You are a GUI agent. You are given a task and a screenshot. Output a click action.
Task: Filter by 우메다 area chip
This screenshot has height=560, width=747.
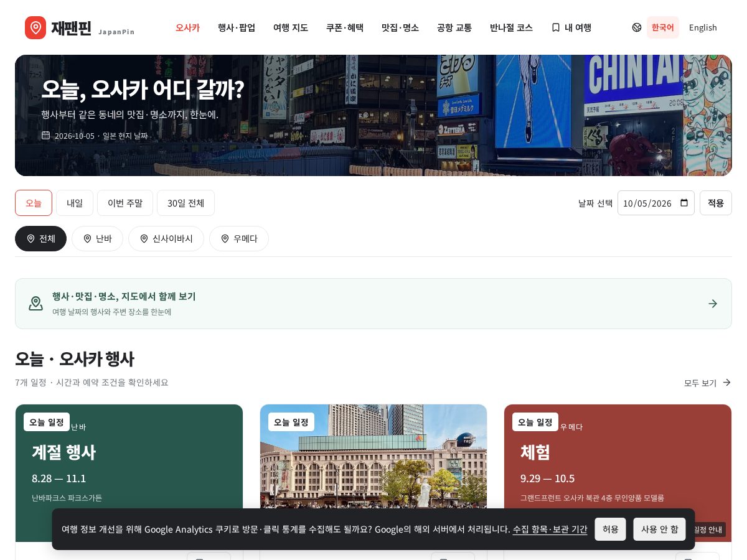point(239,238)
